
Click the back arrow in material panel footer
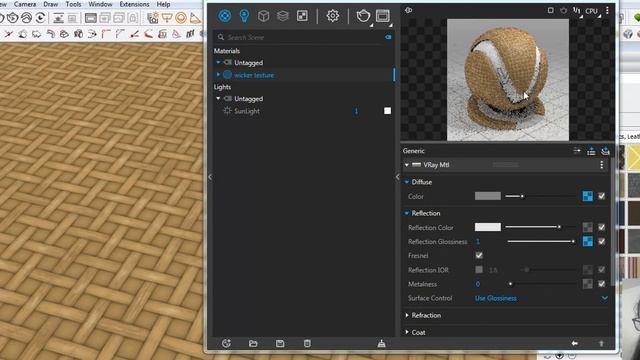point(575,344)
